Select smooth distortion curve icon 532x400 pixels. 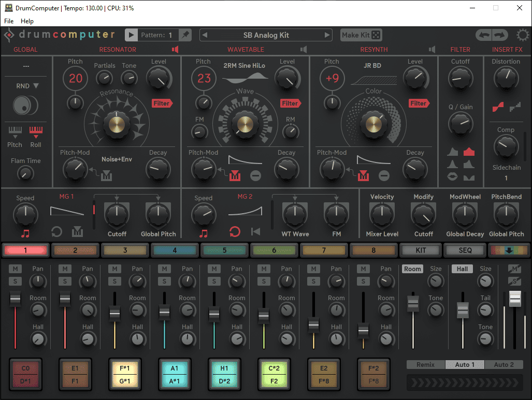(498, 107)
